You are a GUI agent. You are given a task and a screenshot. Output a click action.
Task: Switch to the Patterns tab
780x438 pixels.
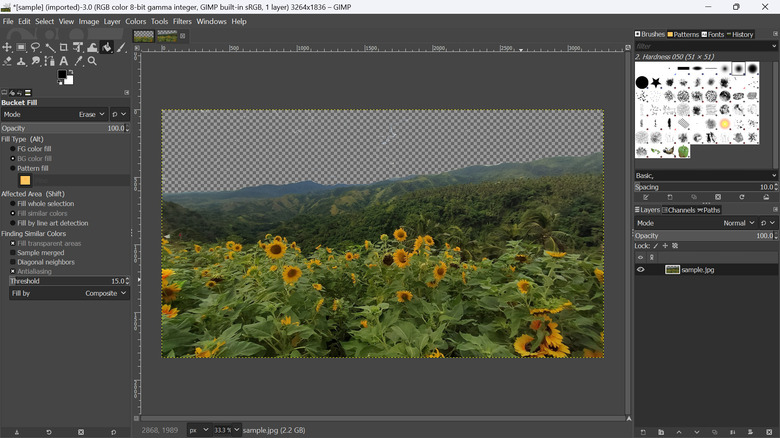point(683,34)
